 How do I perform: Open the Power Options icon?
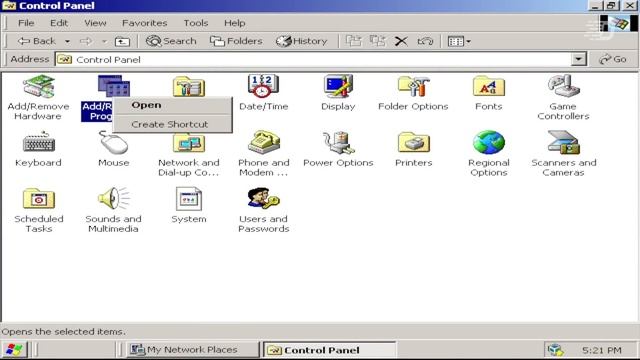click(338, 142)
